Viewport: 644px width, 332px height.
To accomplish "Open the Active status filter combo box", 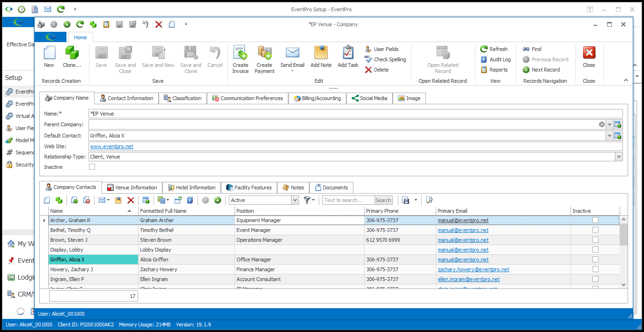I will click(264, 200).
